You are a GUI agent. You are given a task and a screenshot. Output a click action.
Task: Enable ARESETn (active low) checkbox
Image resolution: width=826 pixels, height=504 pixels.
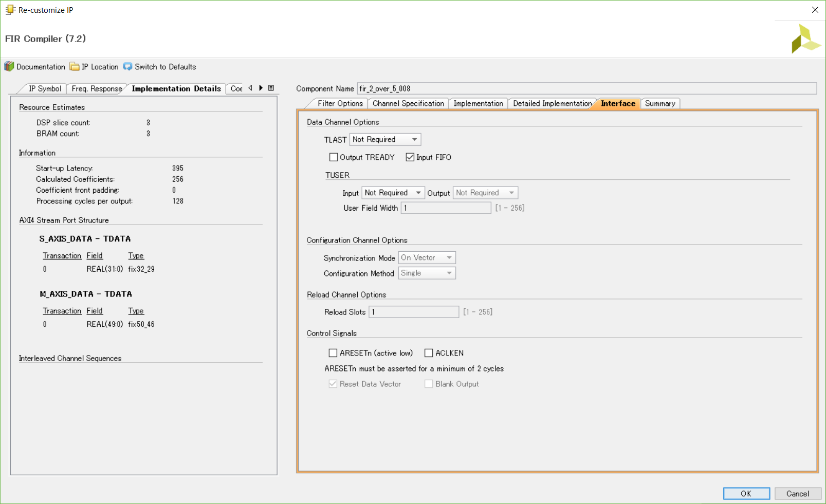click(333, 353)
